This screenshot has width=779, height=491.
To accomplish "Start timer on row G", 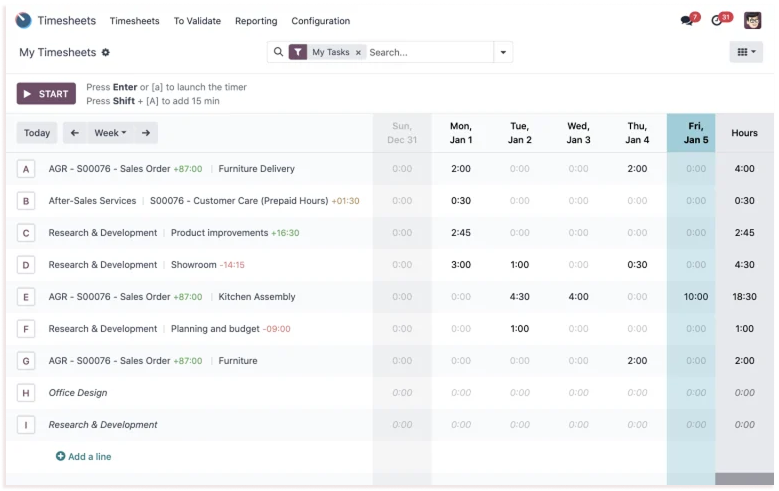I will pos(26,361).
